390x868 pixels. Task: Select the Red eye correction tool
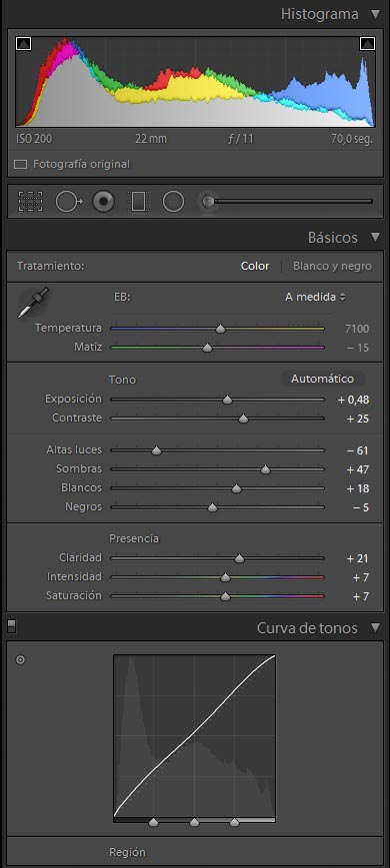point(103,202)
